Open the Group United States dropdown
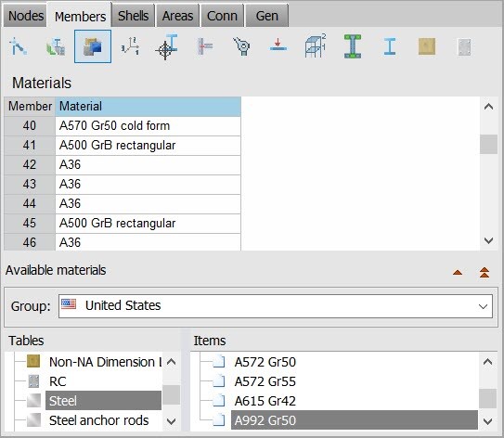Image resolution: width=504 pixels, height=438 pixels. [276, 306]
